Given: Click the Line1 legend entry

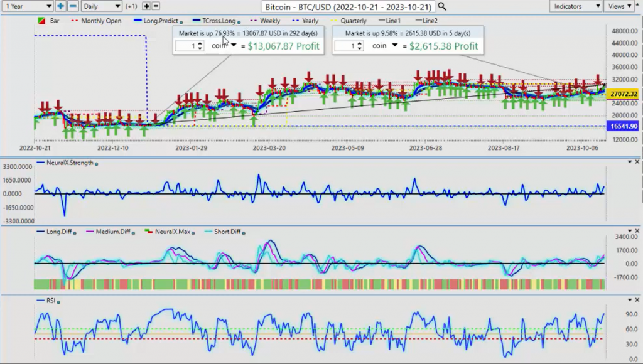Looking at the screenshot, I should [389, 21].
